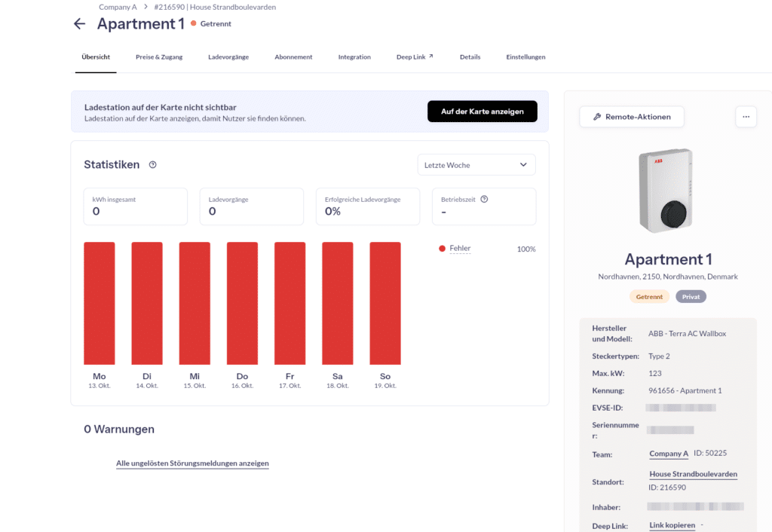The height and width of the screenshot is (532, 772).
Task: Expand the Letzte Woche period dropdown
Action: [476, 165]
